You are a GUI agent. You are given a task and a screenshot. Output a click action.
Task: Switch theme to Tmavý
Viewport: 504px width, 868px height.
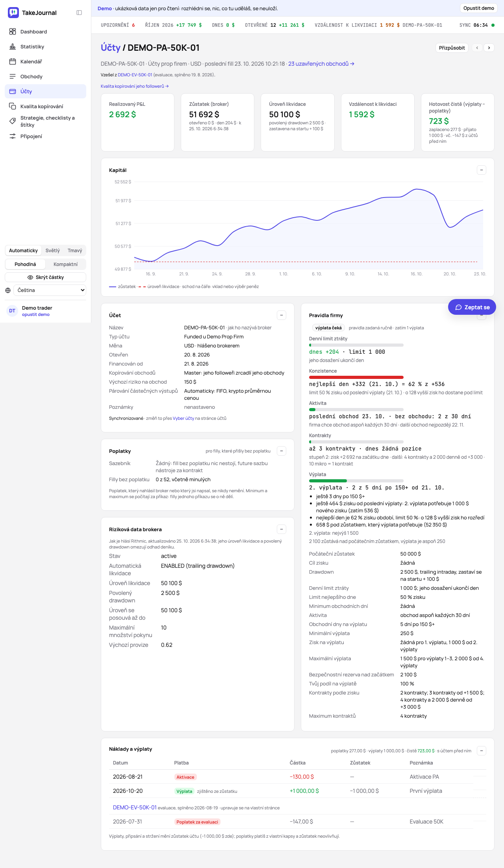click(75, 251)
